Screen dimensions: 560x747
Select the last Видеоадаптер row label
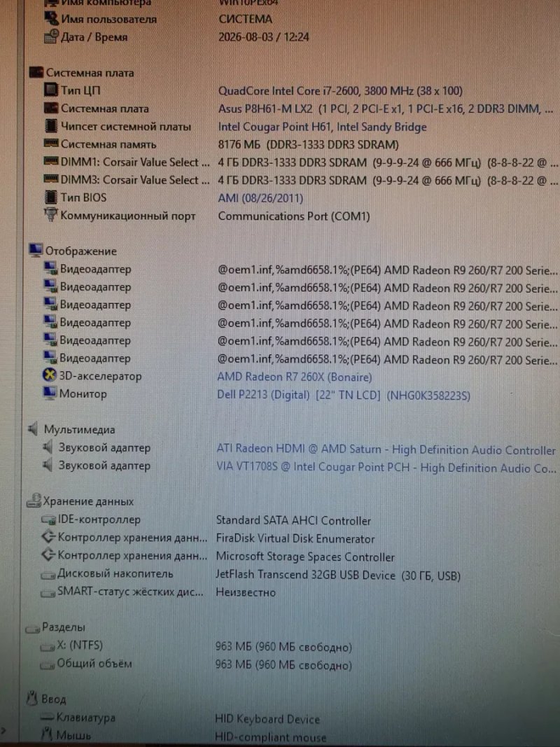[95, 358]
